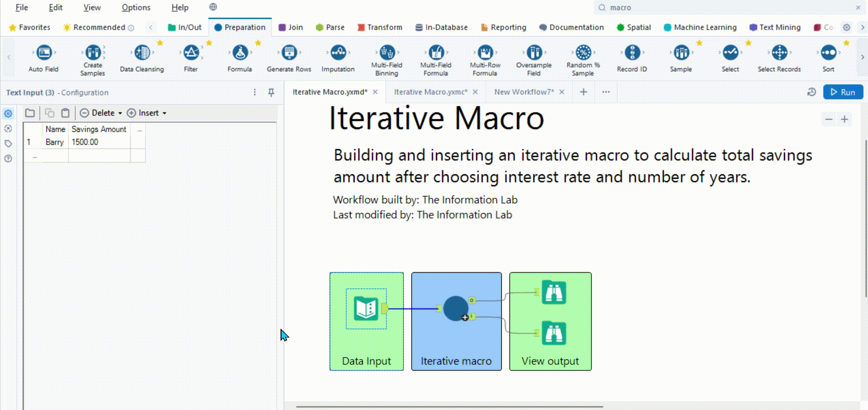868x410 pixels.
Task: Pick the Data Cleansing tool
Action: pos(142,53)
